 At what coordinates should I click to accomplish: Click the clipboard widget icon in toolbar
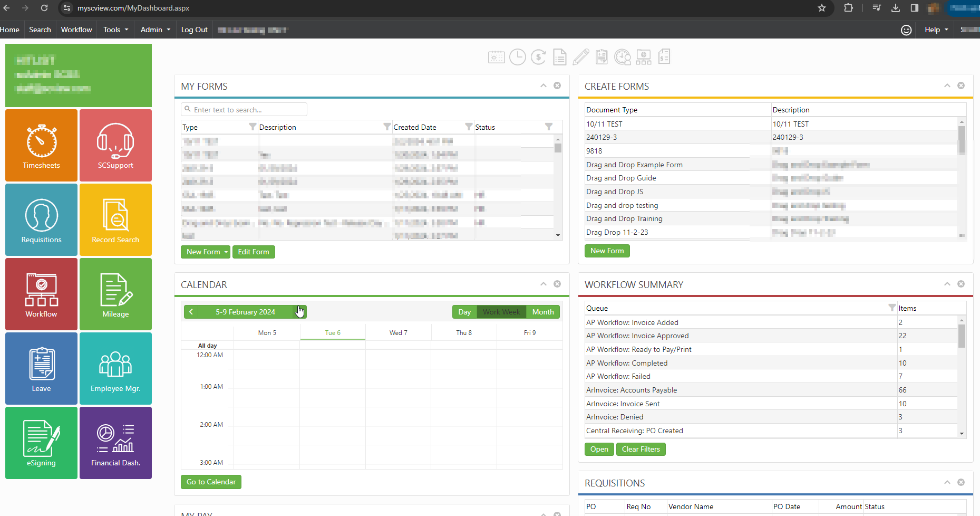(x=601, y=57)
